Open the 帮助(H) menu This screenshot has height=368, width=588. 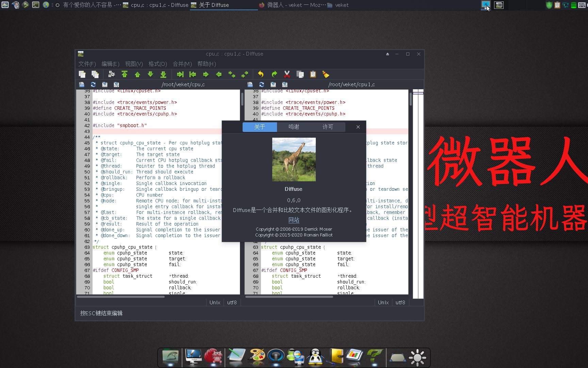coord(207,64)
